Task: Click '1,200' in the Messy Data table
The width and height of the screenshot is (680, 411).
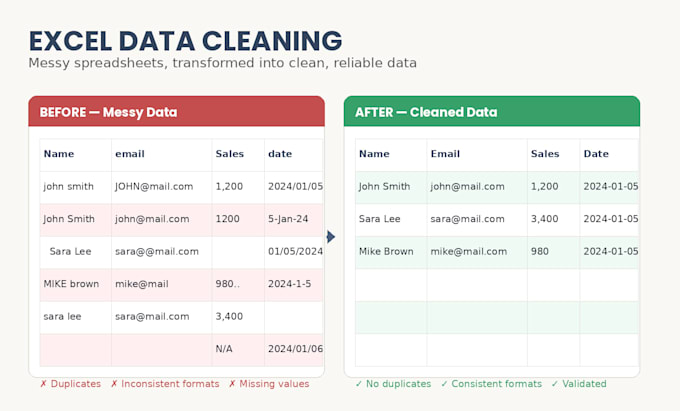Action: 229,186
